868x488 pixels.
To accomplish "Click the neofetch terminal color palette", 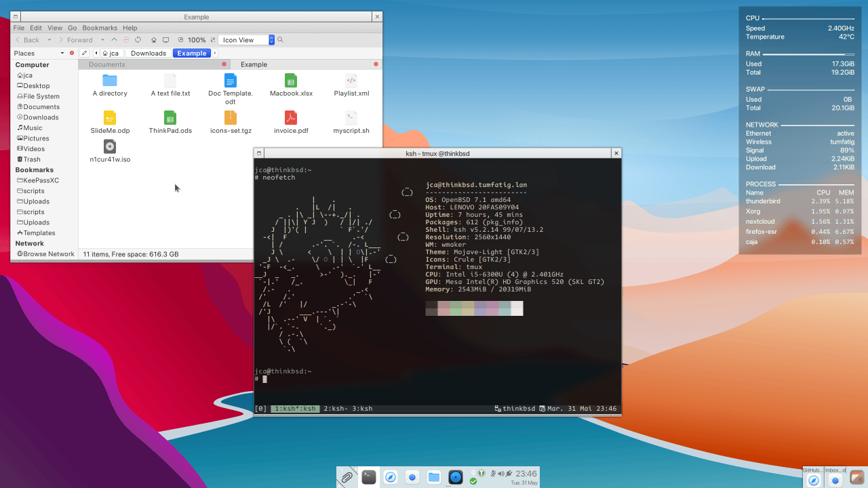I will 474,308.
